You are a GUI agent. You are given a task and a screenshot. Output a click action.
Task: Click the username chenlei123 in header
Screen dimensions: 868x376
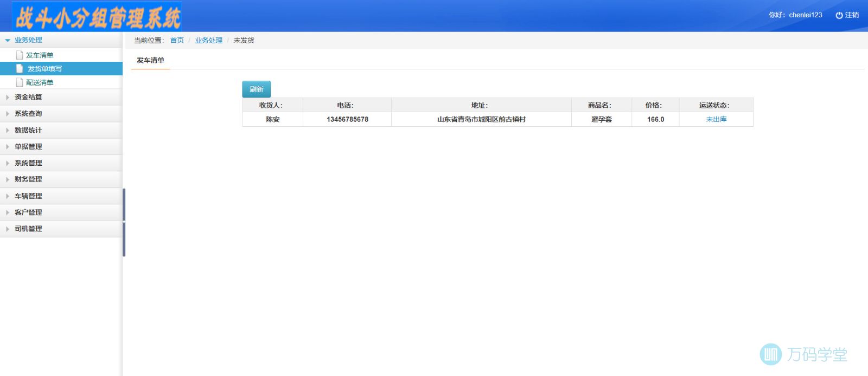point(805,15)
